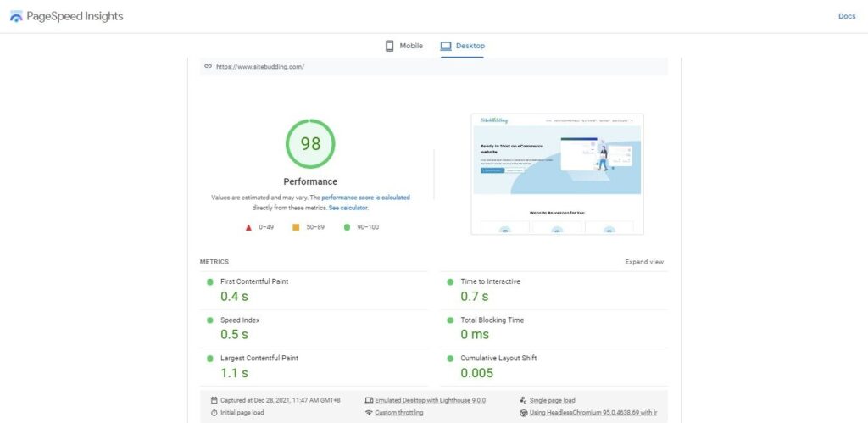Screen dimensions: 868x423
Task: Click the calendar icon next to capture date
Action: (x=214, y=399)
